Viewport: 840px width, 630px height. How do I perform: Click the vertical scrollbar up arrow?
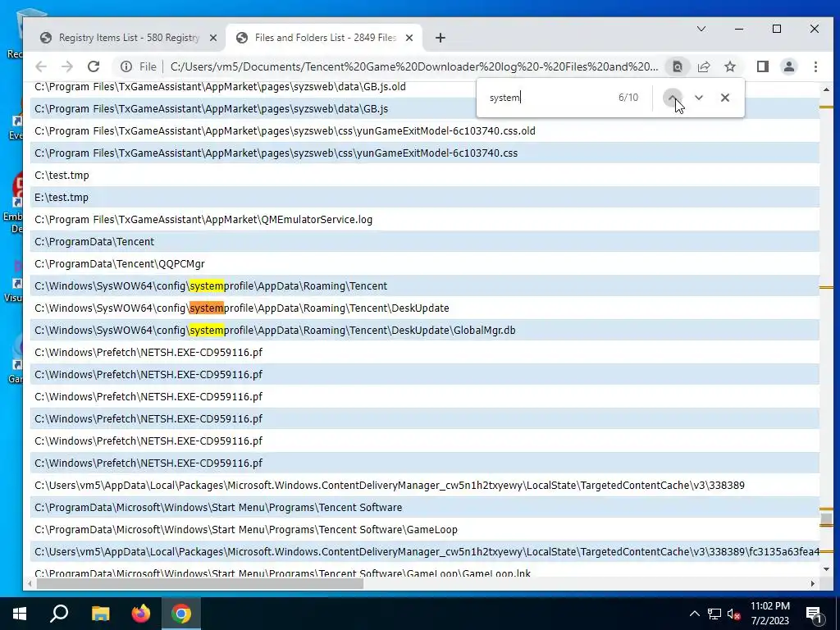coord(826,90)
